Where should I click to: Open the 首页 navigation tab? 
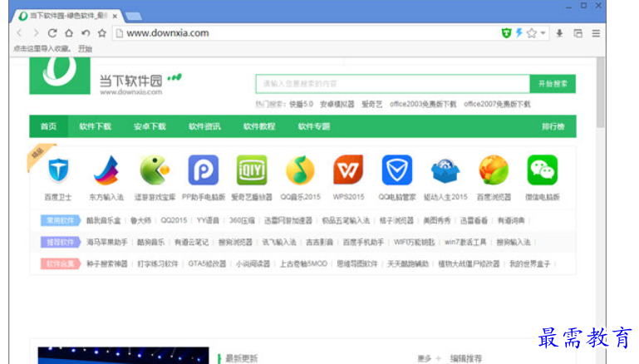click(x=48, y=126)
